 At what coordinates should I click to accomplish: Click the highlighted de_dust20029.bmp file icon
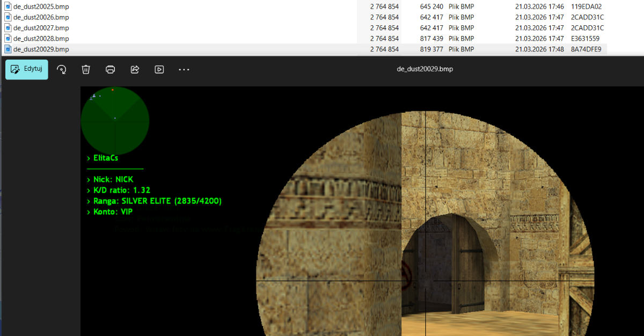(x=8, y=49)
